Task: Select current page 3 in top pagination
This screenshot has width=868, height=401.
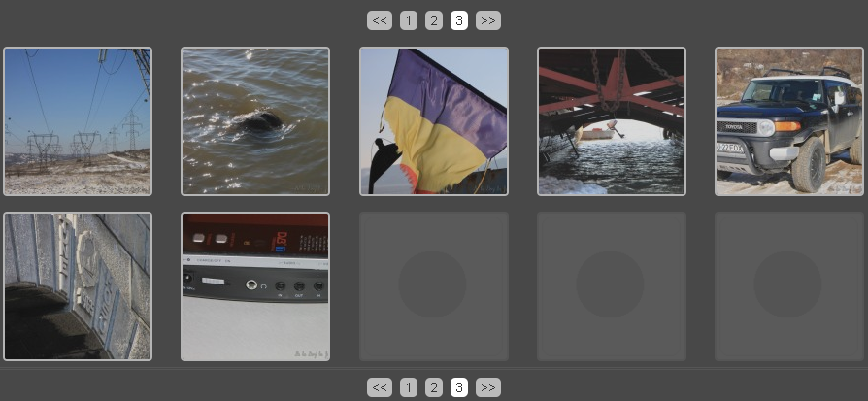Action: pos(459,20)
